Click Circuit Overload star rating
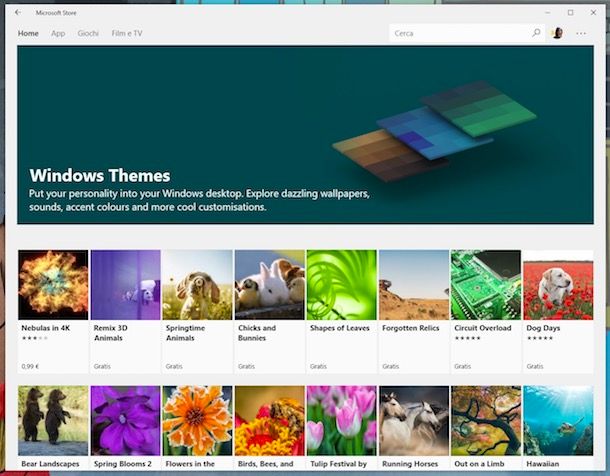Viewport: 610px width, 476px height. [468, 338]
